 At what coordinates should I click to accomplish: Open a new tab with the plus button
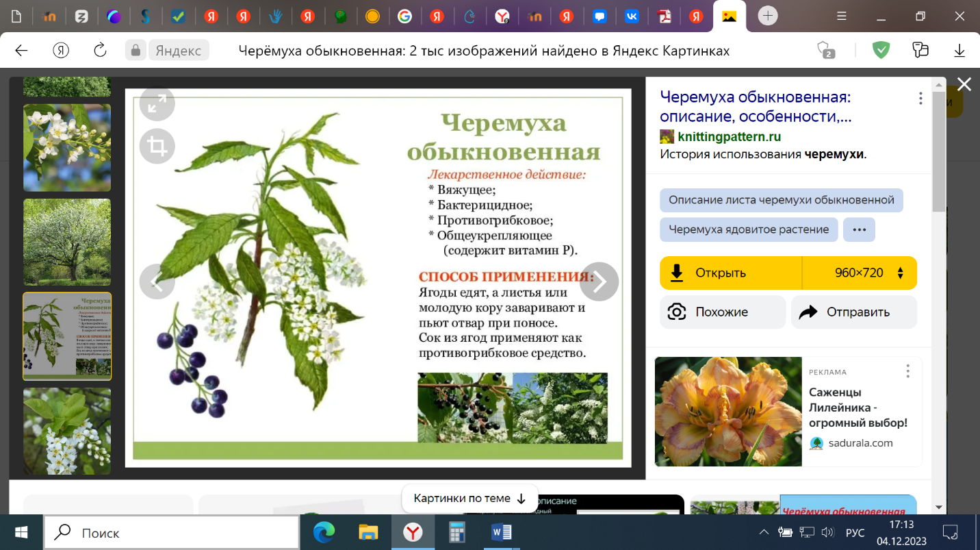click(x=768, y=16)
